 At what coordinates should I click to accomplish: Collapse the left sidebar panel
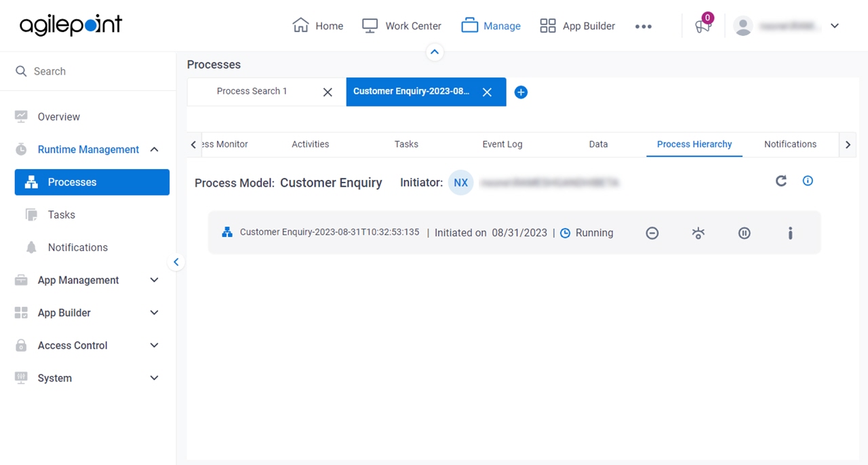[x=176, y=262]
